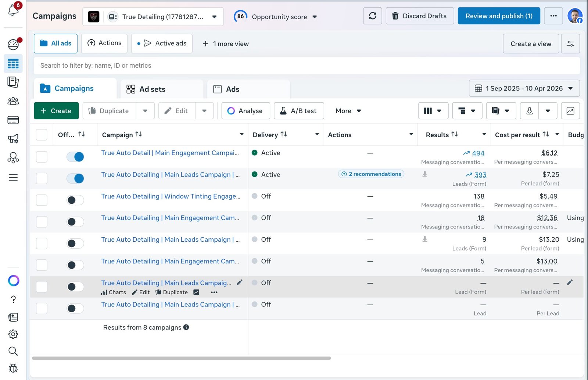Open the megaphone advertising settings icon
This screenshot has width=588, height=380.
(13, 139)
